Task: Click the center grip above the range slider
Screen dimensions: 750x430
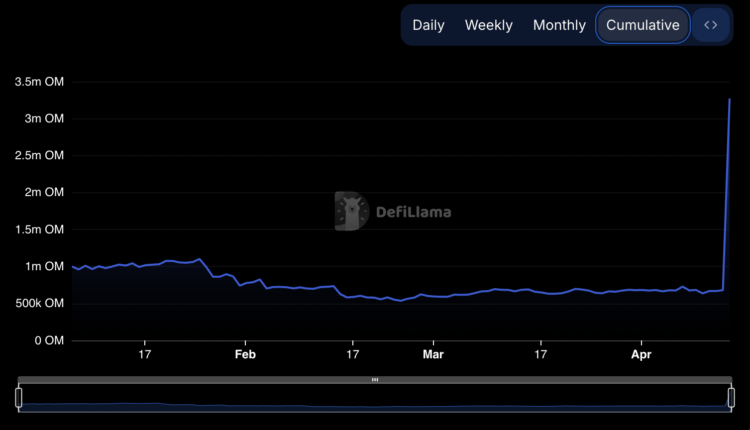Action: pyautogui.click(x=375, y=380)
